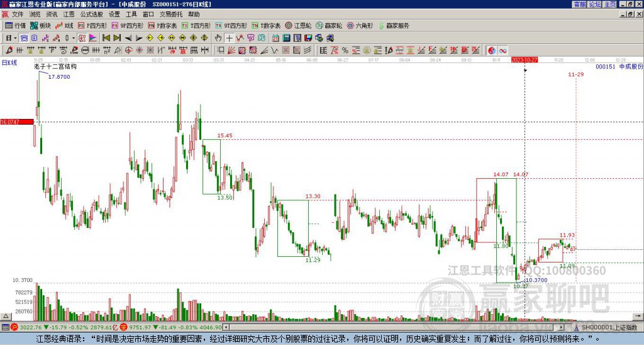Click the save floppy disk icon

(308, 38)
